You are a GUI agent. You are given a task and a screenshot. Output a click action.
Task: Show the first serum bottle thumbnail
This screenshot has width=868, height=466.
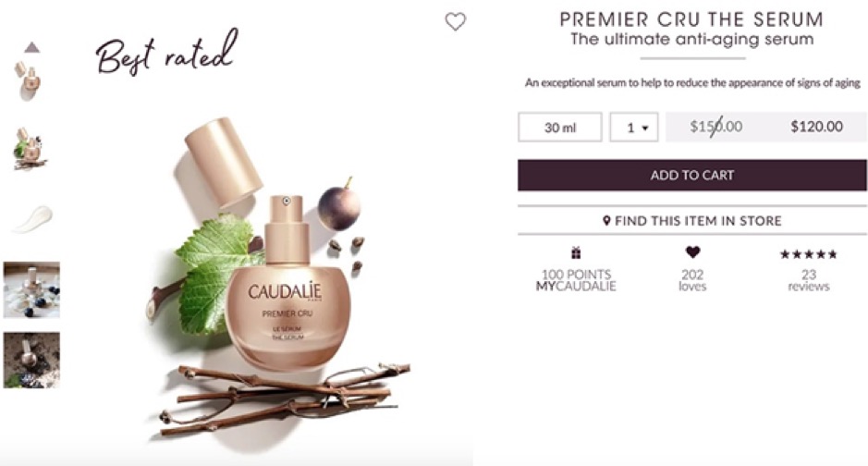pos(29,80)
